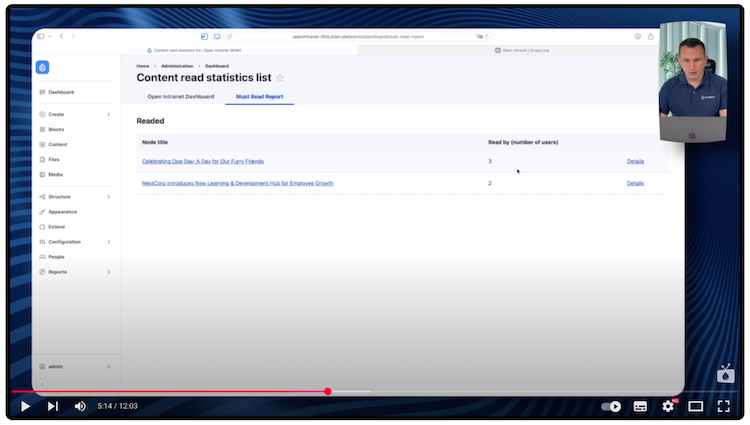Image resolution: width=750 pixels, height=425 pixels.
Task: Click the channel watermark icon
Action: point(726,374)
